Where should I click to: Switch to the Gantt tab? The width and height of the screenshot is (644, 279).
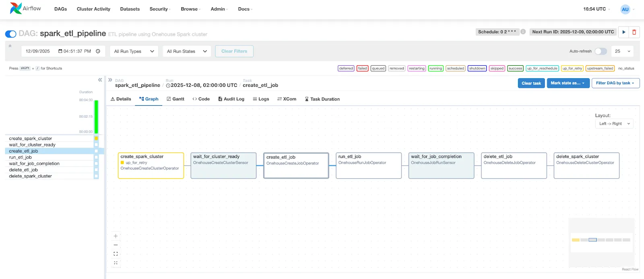coord(175,99)
